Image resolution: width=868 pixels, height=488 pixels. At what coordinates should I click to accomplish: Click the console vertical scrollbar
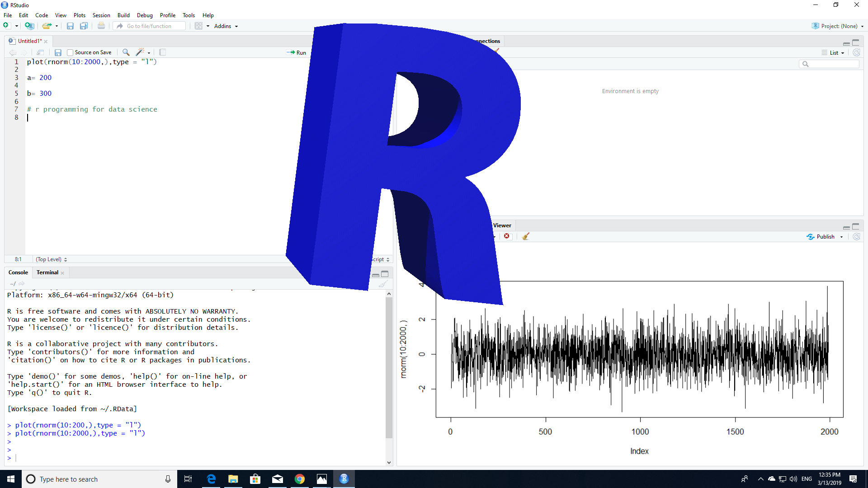coord(389,368)
